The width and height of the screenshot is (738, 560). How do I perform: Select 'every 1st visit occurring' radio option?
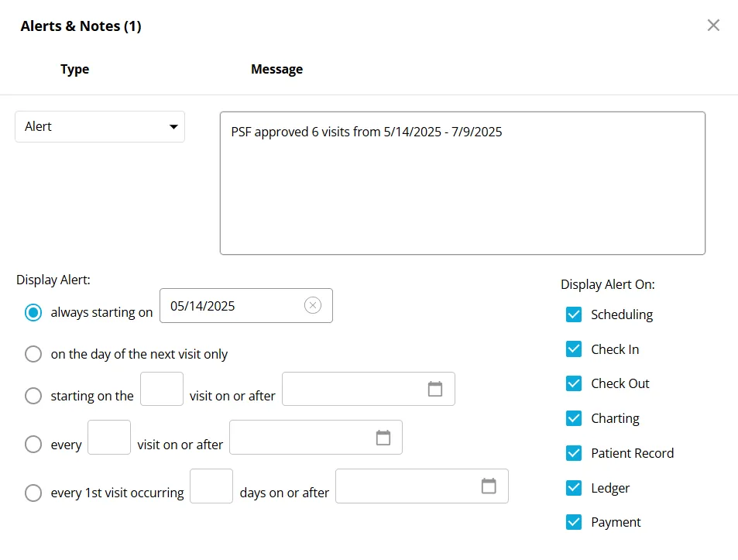33,493
